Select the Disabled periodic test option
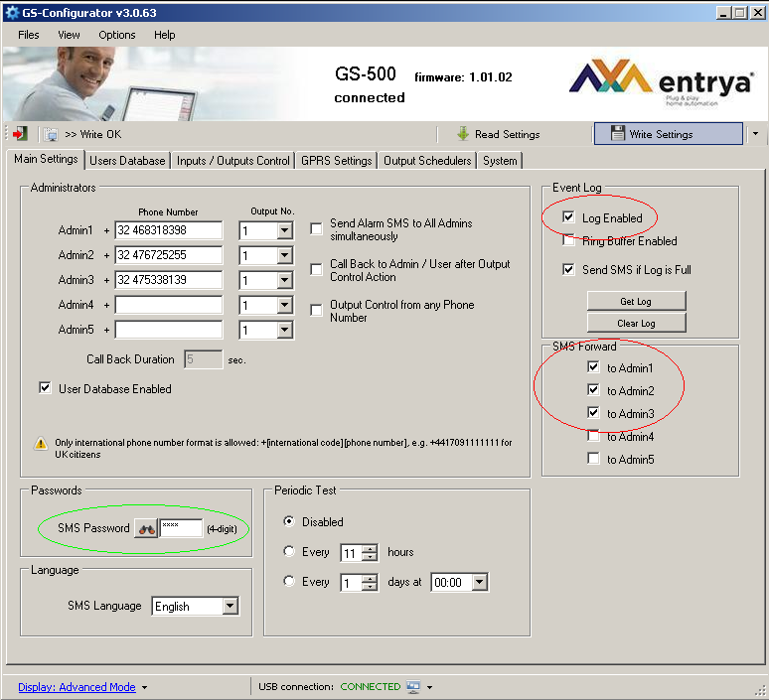 click(289, 521)
